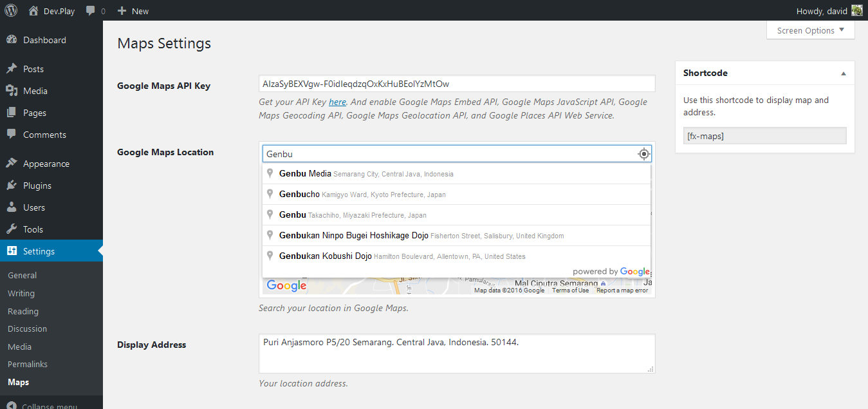Open david's user avatar
The width and height of the screenshot is (868, 409).
pyautogui.click(x=857, y=10)
